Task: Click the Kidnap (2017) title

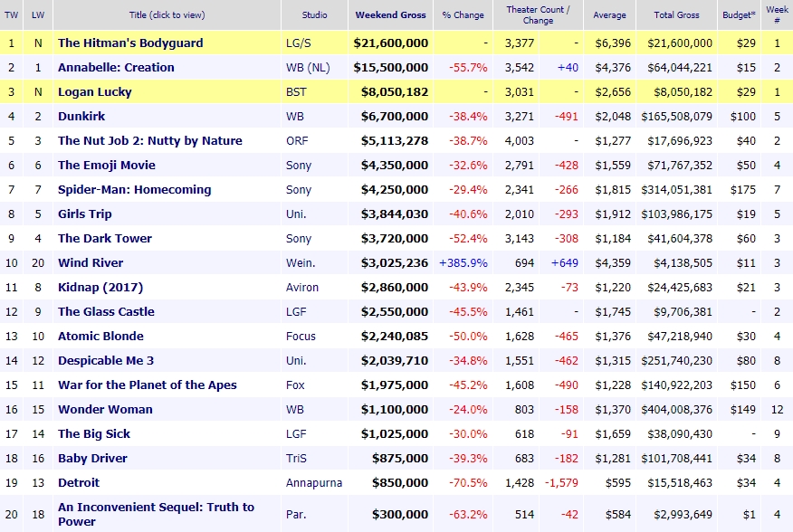Action: pyautogui.click(x=100, y=287)
